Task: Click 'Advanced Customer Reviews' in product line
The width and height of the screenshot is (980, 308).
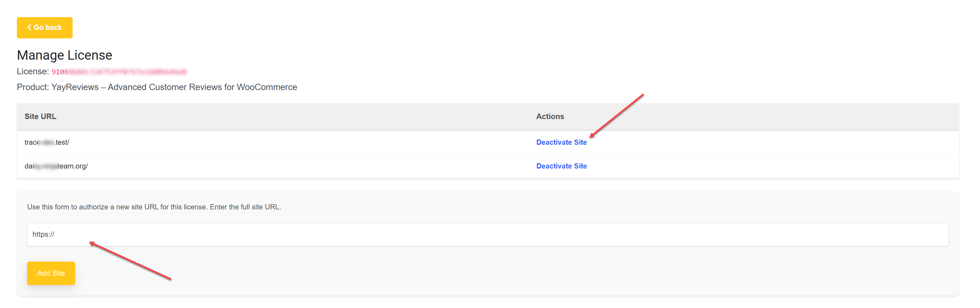Action: [165, 87]
